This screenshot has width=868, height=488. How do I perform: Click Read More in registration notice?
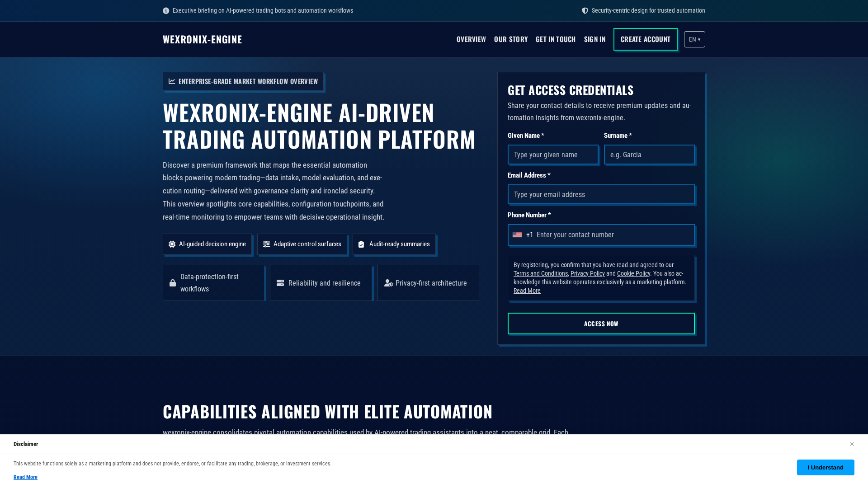point(527,291)
